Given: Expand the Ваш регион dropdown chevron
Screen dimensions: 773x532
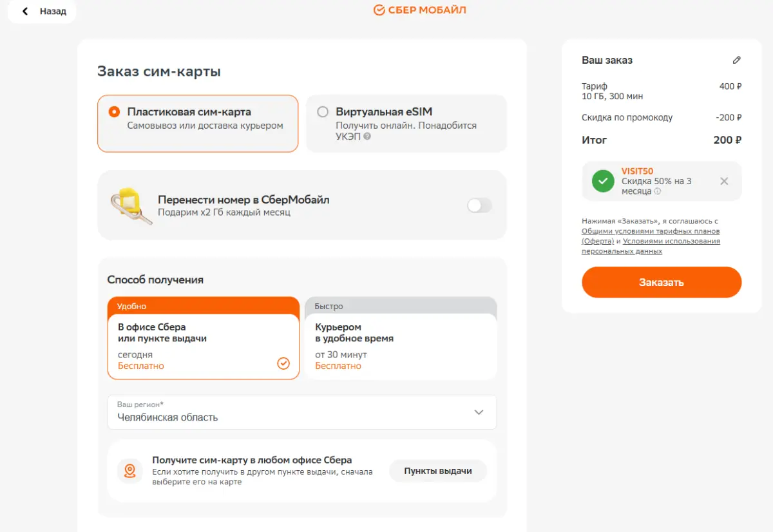Looking at the screenshot, I should (x=479, y=412).
